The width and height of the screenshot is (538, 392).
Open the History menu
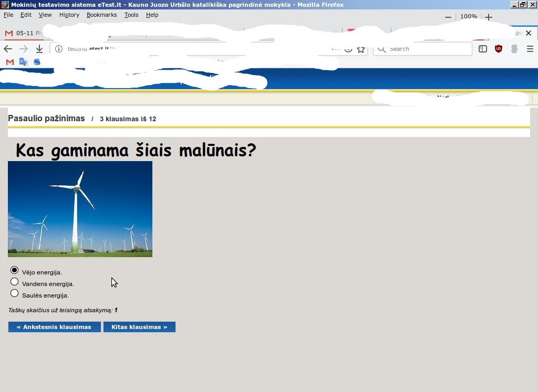tap(69, 15)
